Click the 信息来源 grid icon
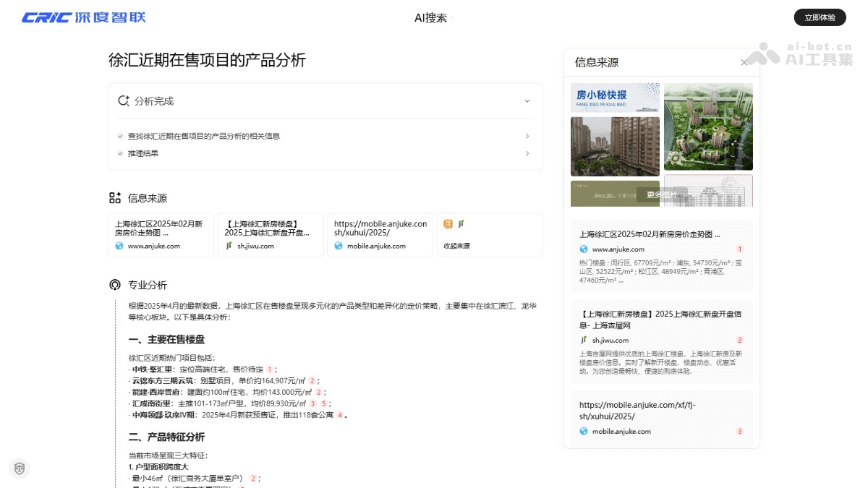 point(114,197)
